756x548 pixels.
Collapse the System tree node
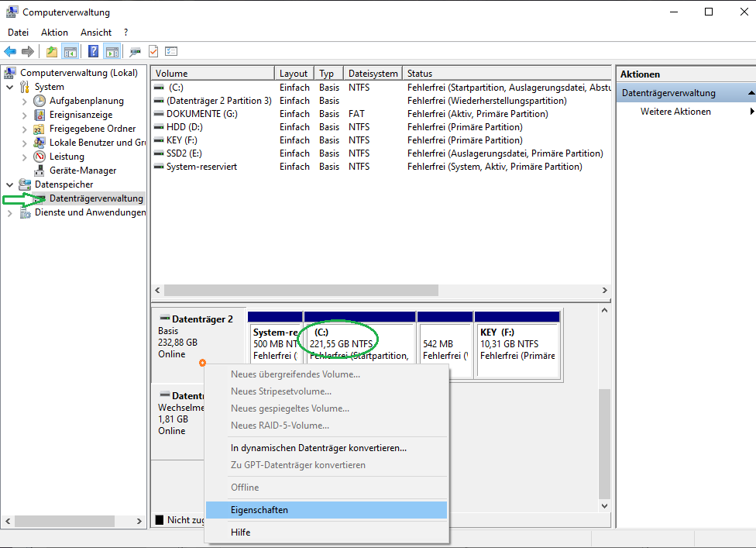click(9, 88)
